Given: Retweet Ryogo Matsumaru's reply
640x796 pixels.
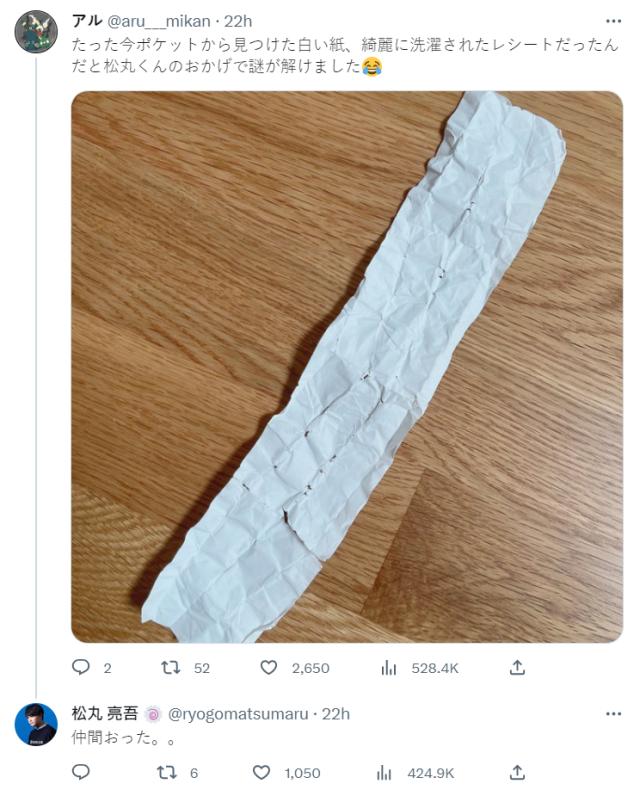Looking at the screenshot, I should pyautogui.click(x=172, y=772).
